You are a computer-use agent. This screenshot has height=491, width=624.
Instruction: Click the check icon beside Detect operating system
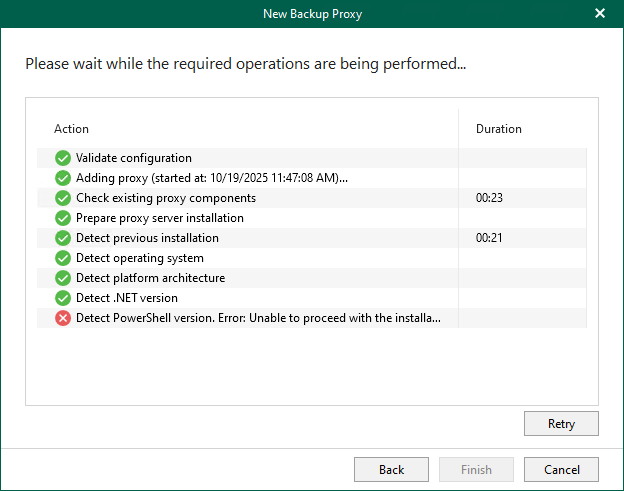[63, 258]
